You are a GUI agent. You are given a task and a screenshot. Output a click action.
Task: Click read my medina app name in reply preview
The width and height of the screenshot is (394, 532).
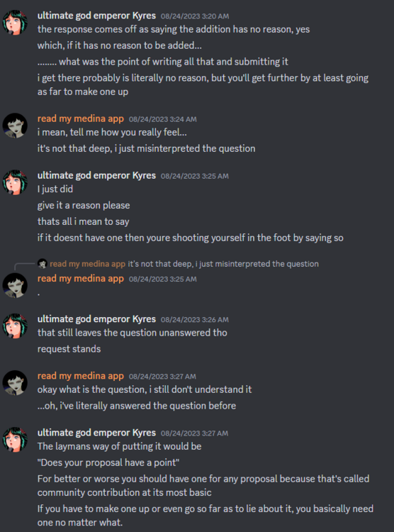87,264
